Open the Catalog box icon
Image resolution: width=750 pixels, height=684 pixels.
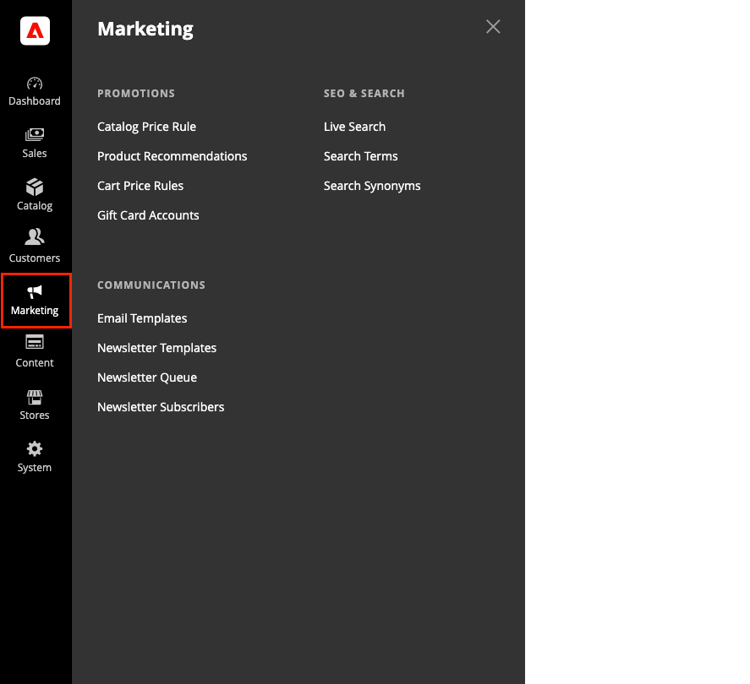click(34, 187)
